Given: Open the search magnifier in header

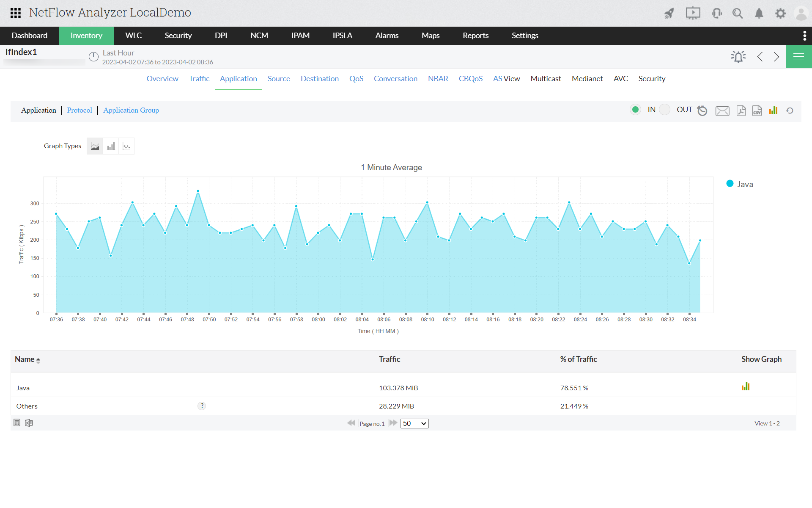Looking at the screenshot, I should click(738, 13).
